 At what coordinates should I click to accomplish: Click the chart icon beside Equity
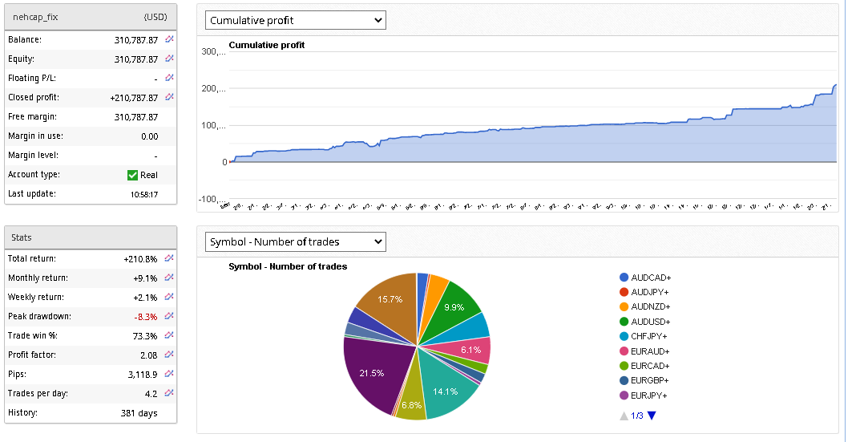[x=169, y=59]
